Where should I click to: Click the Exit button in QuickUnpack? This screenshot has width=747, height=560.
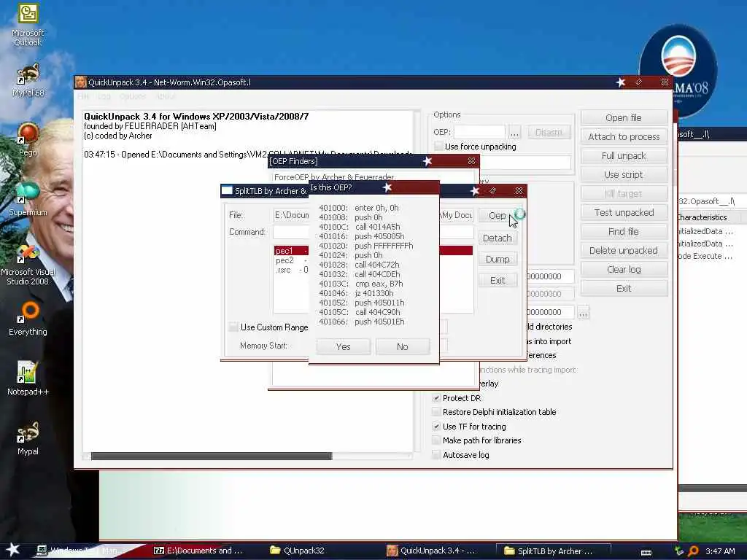point(624,289)
